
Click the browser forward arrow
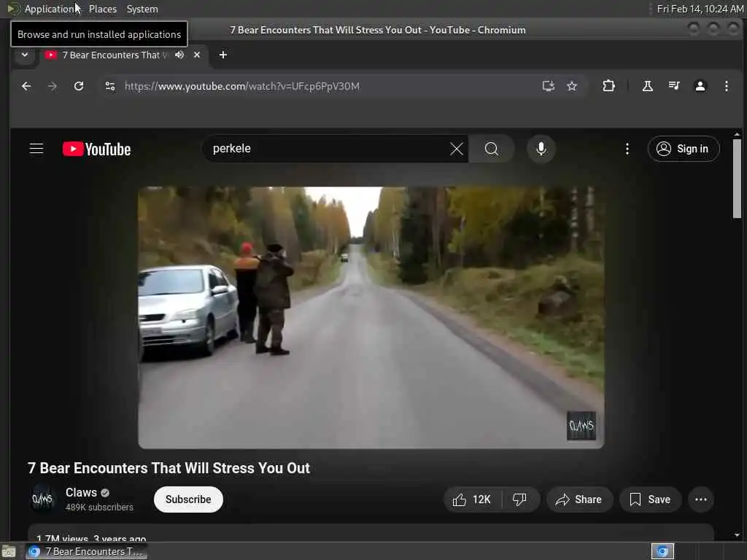53,86
